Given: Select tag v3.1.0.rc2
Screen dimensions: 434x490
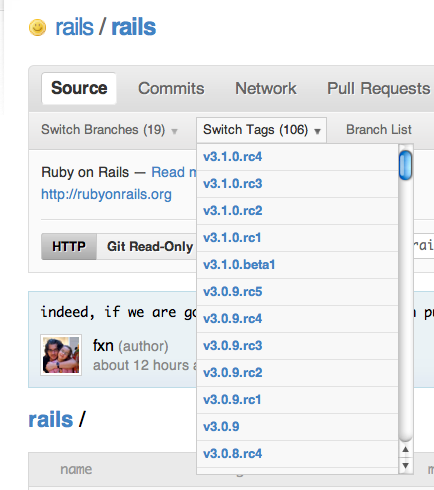Looking at the screenshot, I should [x=297, y=211].
